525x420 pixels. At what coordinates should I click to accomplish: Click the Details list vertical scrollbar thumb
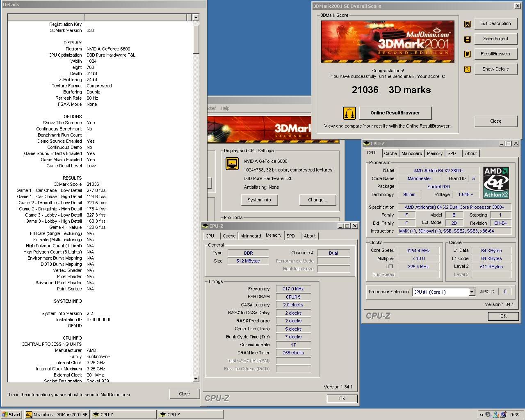tap(196, 39)
